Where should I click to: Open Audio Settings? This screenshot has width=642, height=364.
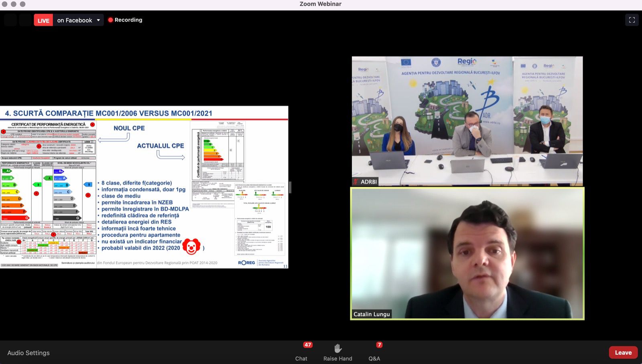28,353
